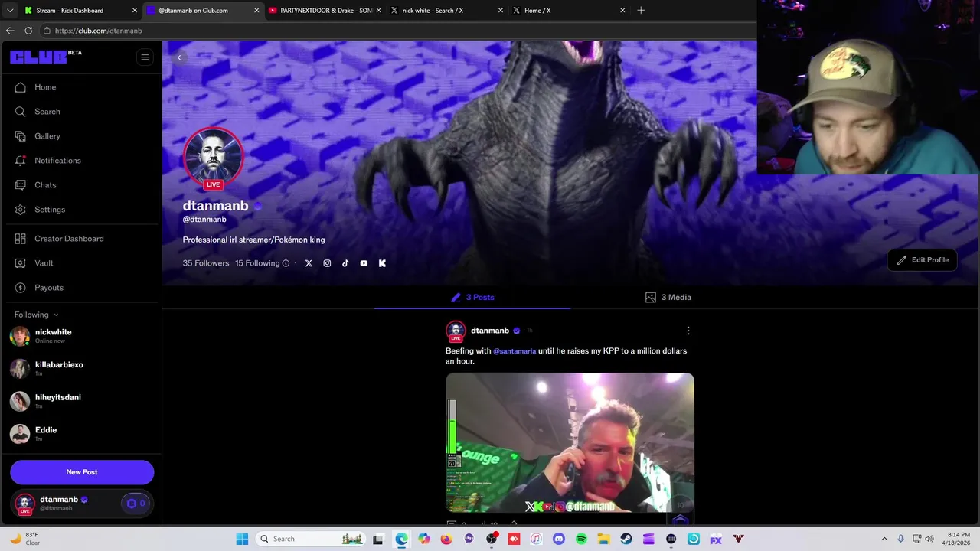Open a new browser tab with plus
The width and height of the screenshot is (980, 551).
coord(641,11)
